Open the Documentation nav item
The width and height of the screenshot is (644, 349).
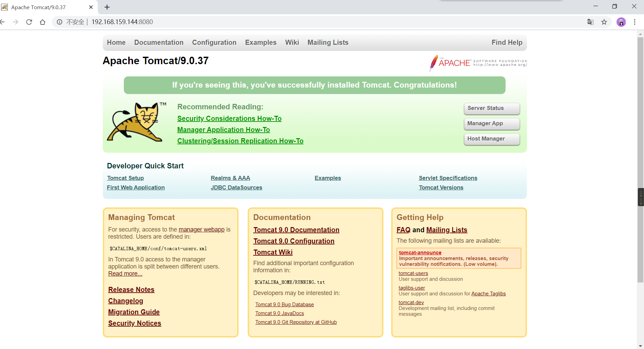point(159,42)
